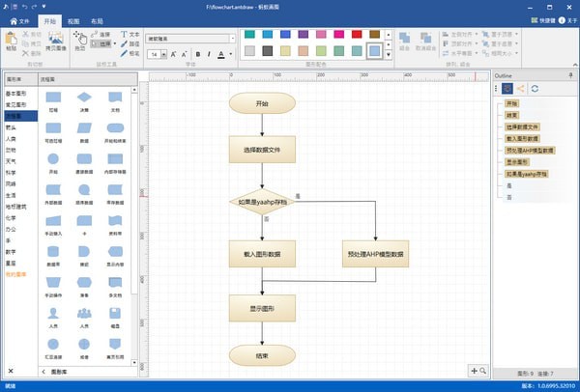
Task: Select the orange My Library (我的图库) entry
Action: (16, 274)
